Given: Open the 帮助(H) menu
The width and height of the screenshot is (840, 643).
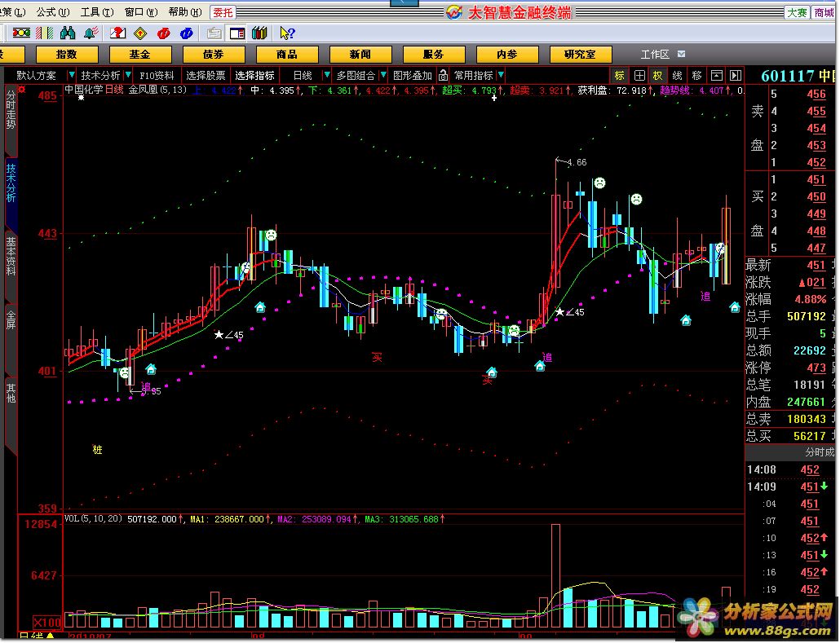Looking at the screenshot, I should click(185, 11).
